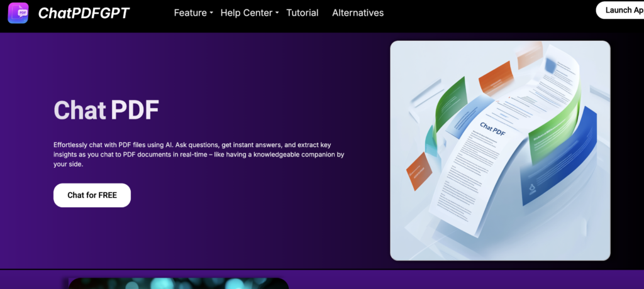Expand the Feature dropdown menu
The height and width of the screenshot is (289, 644).
click(x=194, y=13)
